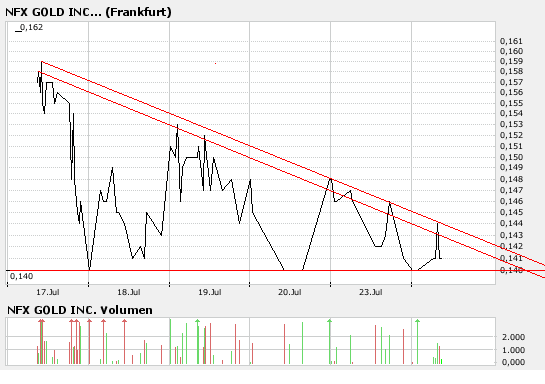Click the 0,161 price axis label
The image size is (545, 384).
[x=511, y=41]
